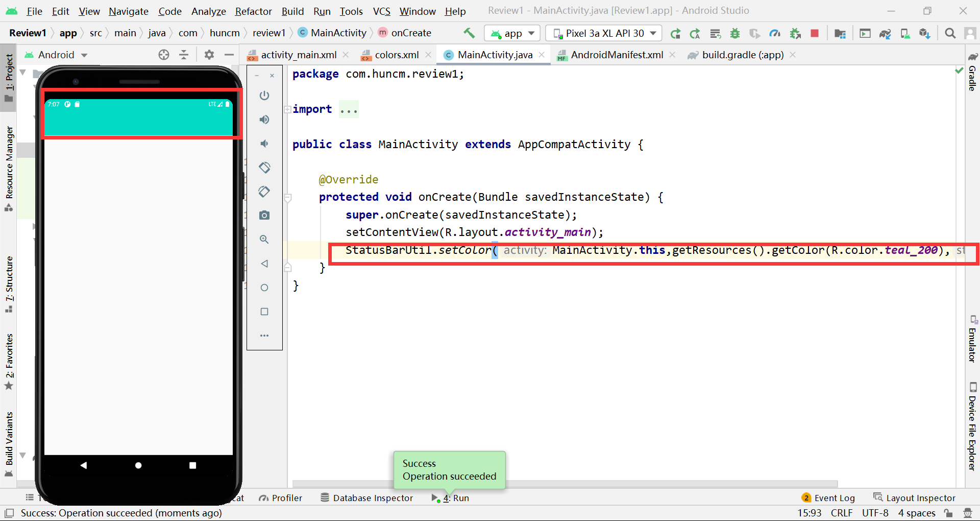
Task: Click Run with Coverage icon
Action: click(x=755, y=34)
